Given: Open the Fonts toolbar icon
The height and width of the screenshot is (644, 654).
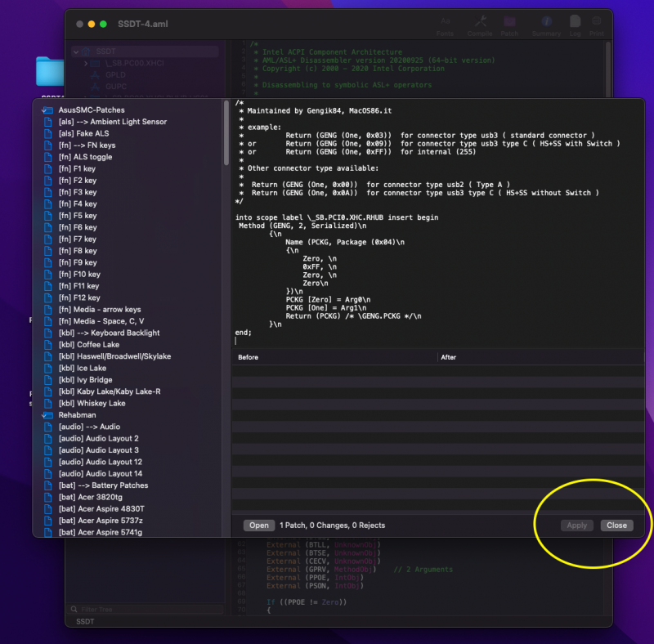Looking at the screenshot, I should click(445, 23).
